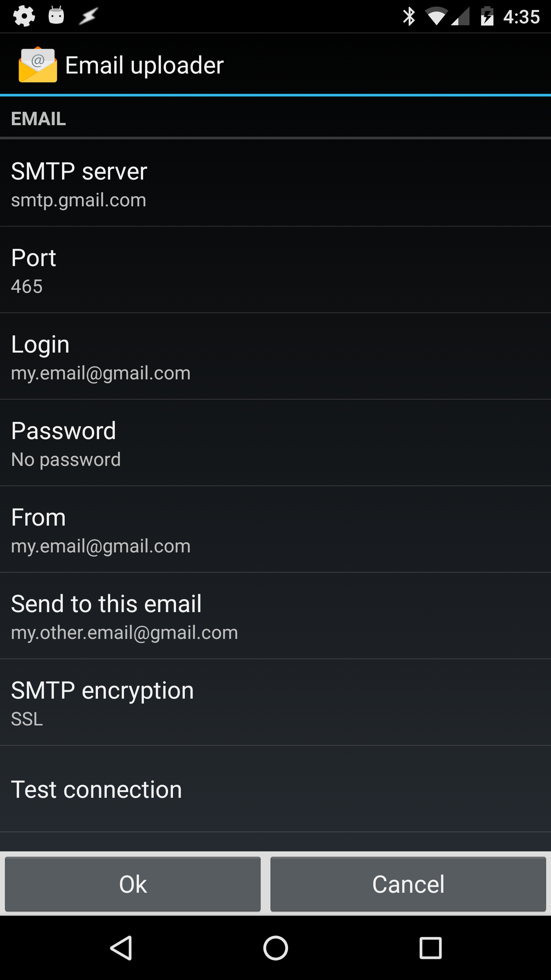Tap the Android debug notification icon
The width and height of the screenshot is (551, 980).
(x=56, y=16)
